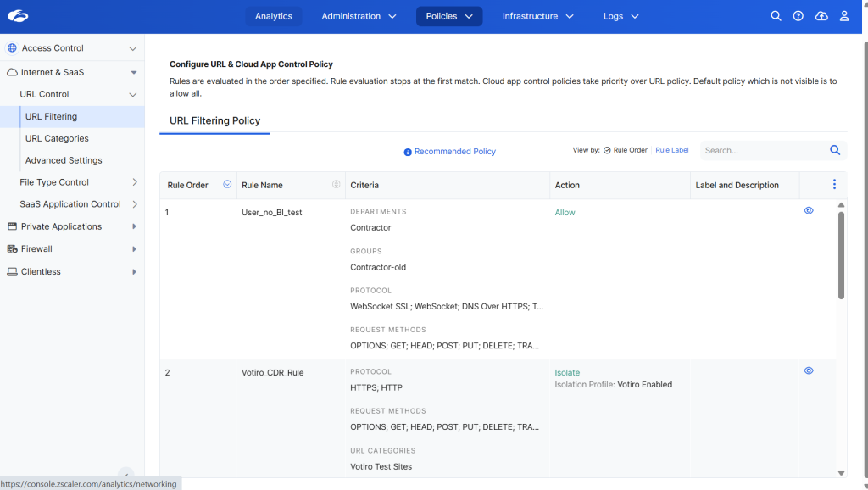The width and height of the screenshot is (868, 490).
Task: Open Logs dropdown menu
Action: click(620, 16)
